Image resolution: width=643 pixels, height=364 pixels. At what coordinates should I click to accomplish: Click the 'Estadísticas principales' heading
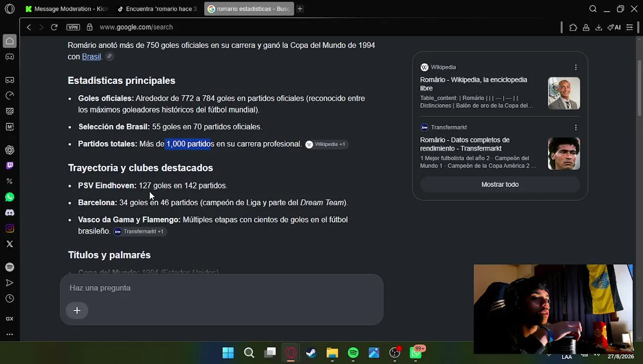tap(121, 81)
